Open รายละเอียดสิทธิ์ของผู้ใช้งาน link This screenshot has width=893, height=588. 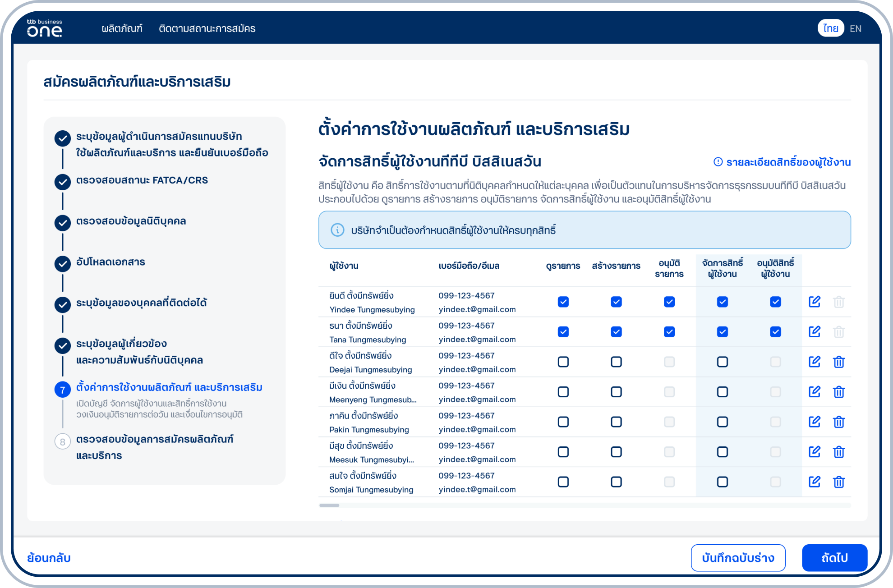(782, 162)
